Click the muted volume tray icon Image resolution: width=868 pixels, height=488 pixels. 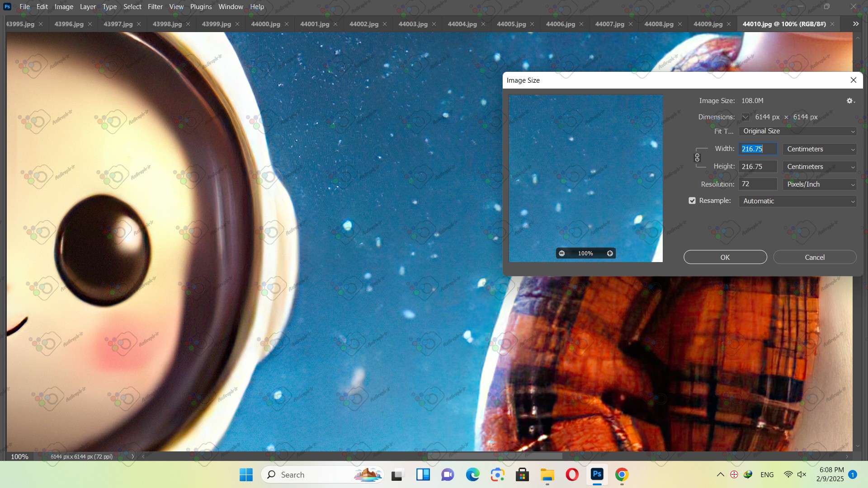click(x=802, y=474)
